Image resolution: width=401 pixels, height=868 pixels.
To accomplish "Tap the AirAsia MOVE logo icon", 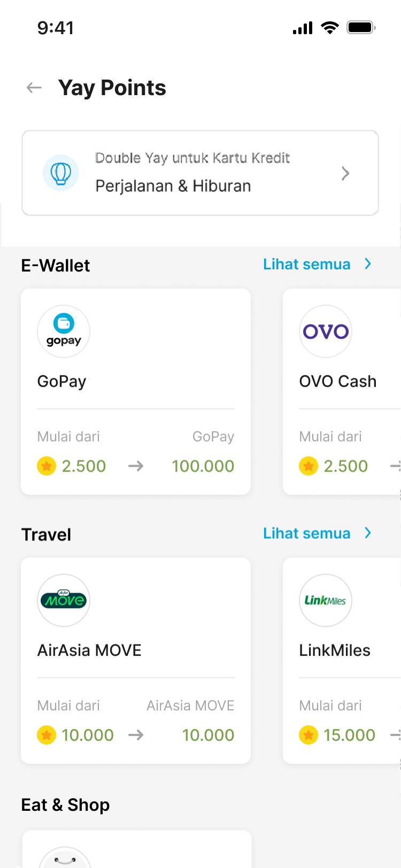I will 64,600.
